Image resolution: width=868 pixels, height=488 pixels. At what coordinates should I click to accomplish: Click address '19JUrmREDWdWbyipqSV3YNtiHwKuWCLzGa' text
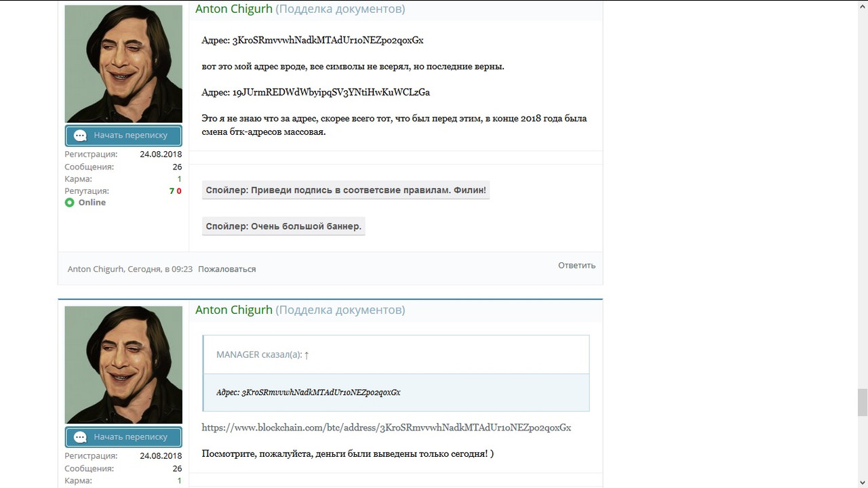(331, 92)
